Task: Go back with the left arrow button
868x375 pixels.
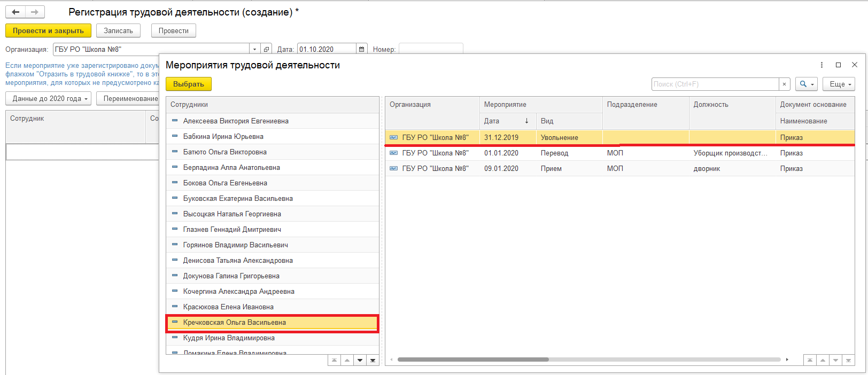Action: tap(15, 12)
